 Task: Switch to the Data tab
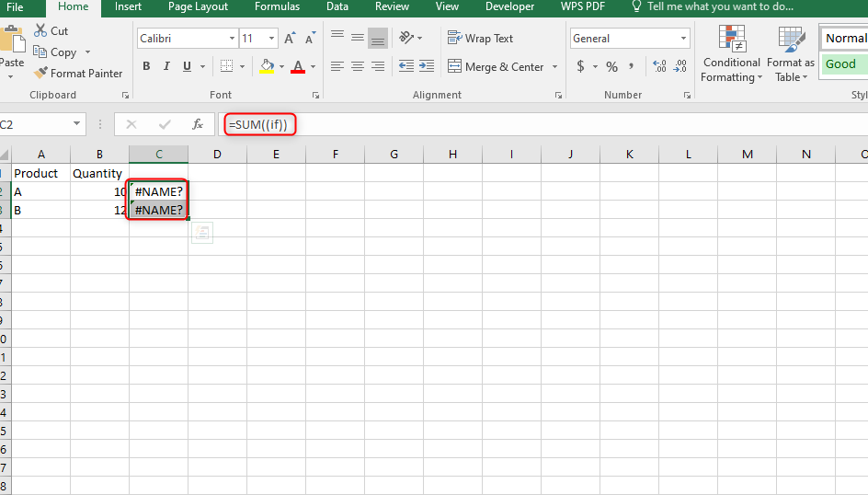337,6
